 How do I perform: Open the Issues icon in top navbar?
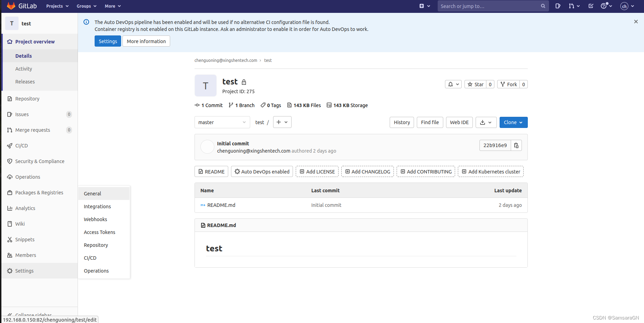(x=558, y=6)
